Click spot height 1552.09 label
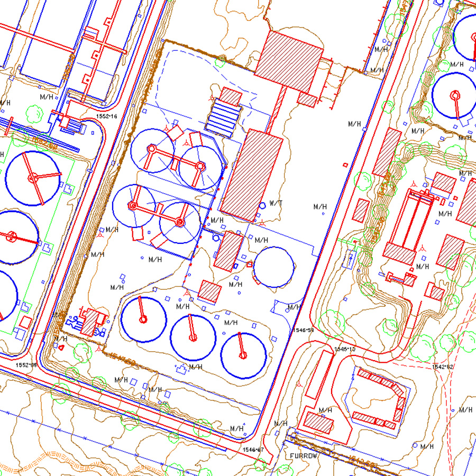476x476 pixels. coord(26,365)
